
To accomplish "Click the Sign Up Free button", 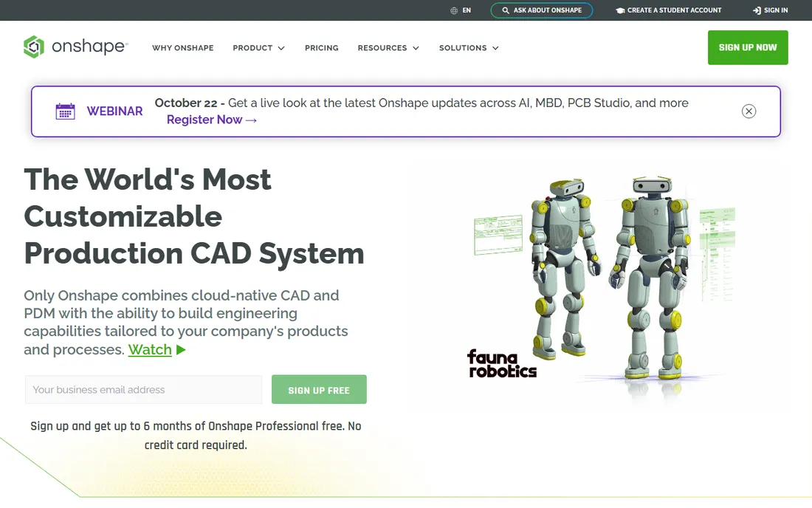I will [x=319, y=389].
